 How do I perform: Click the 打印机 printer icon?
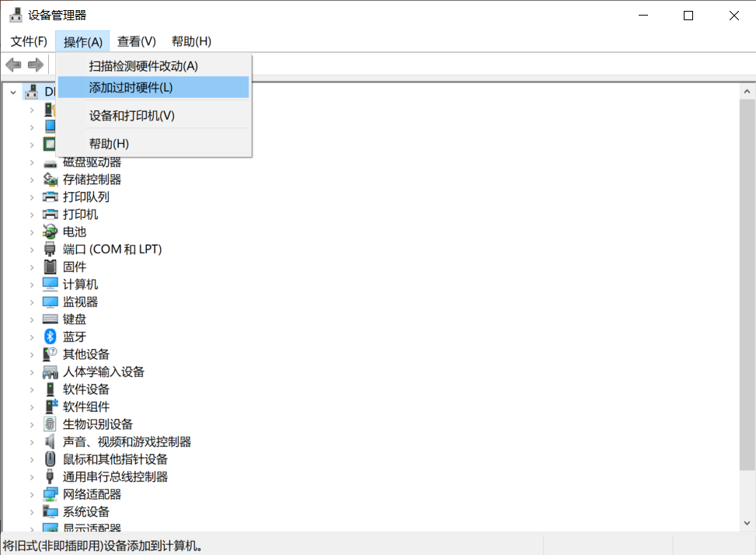point(51,214)
